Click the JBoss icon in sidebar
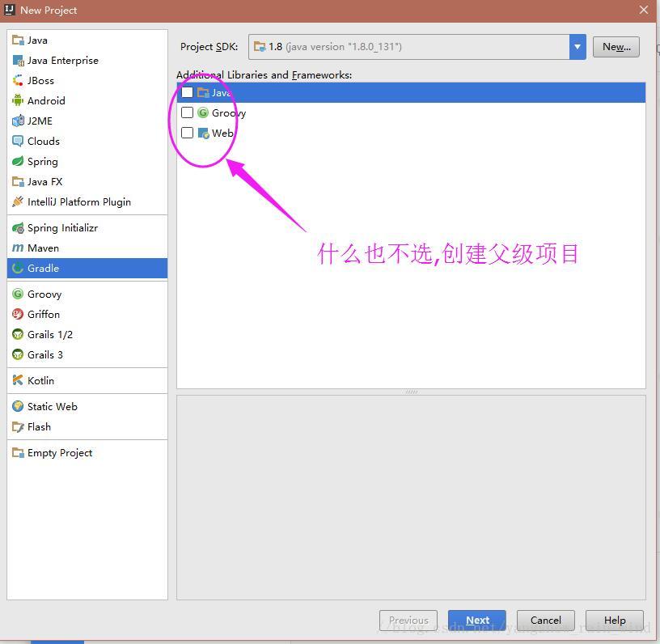 pyautogui.click(x=18, y=80)
